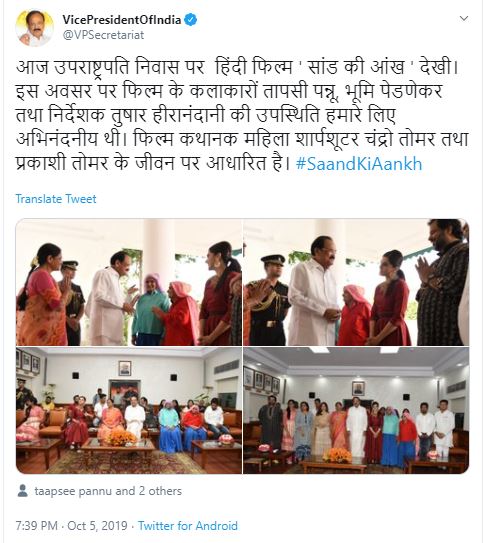
Task: Open the tweet options chevron menu
Action: tap(464, 18)
